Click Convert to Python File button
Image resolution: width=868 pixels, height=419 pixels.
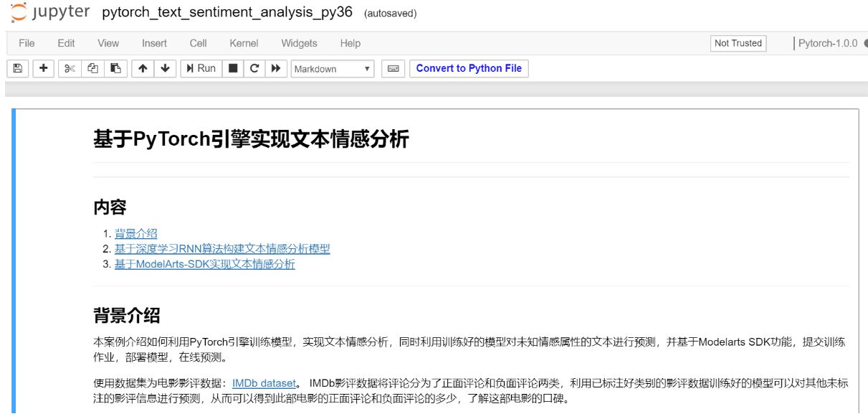coord(469,68)
